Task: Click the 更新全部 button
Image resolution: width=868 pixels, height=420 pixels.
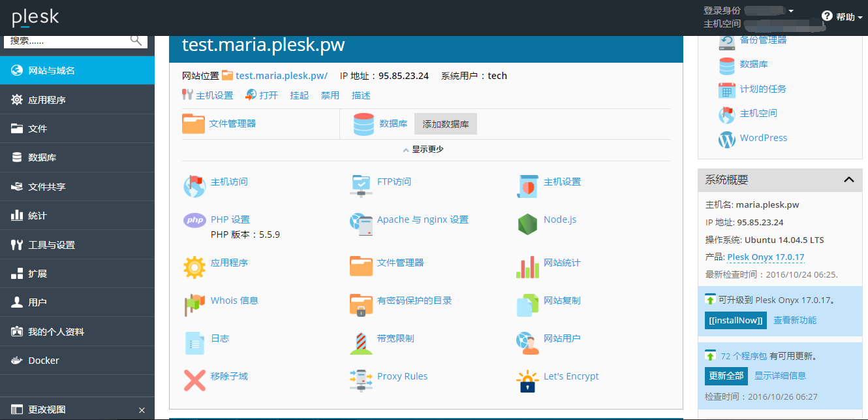Action: tap(726, 376)
